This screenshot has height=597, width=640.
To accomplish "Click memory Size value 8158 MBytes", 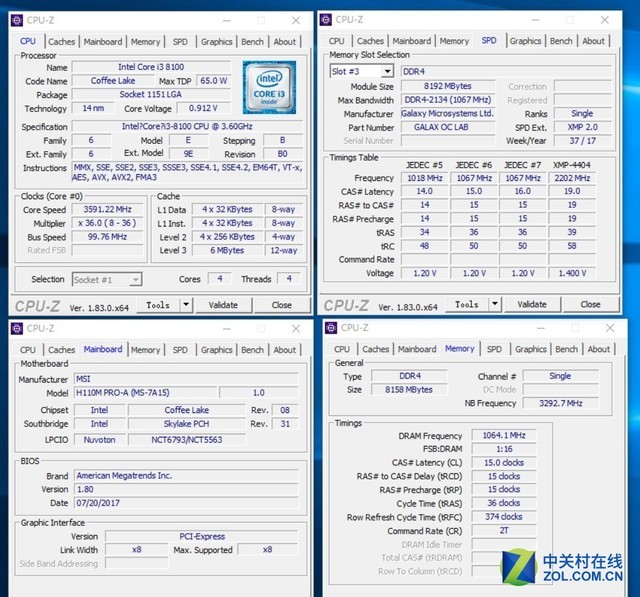I will (x=409, y=390).
